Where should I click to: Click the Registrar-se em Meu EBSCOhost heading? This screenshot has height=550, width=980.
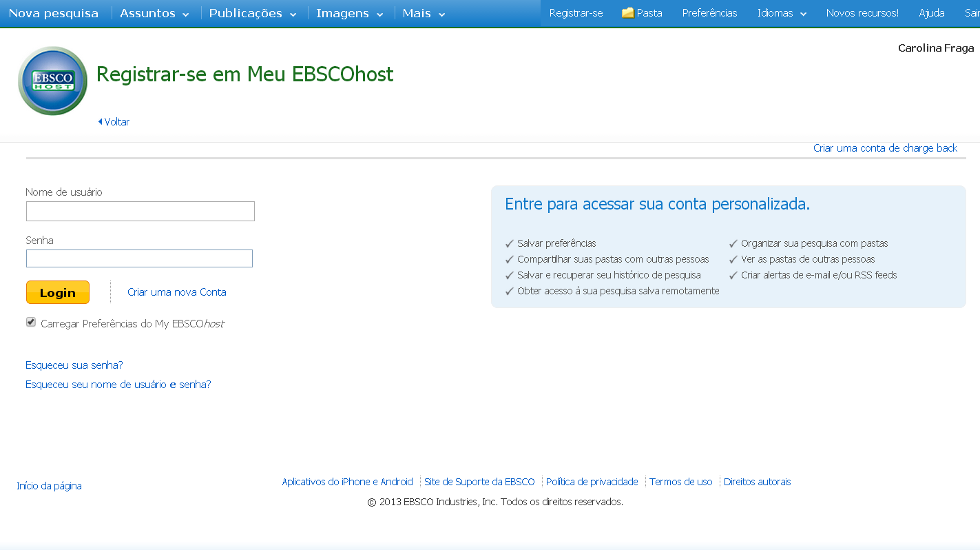[x=245, y=74]
